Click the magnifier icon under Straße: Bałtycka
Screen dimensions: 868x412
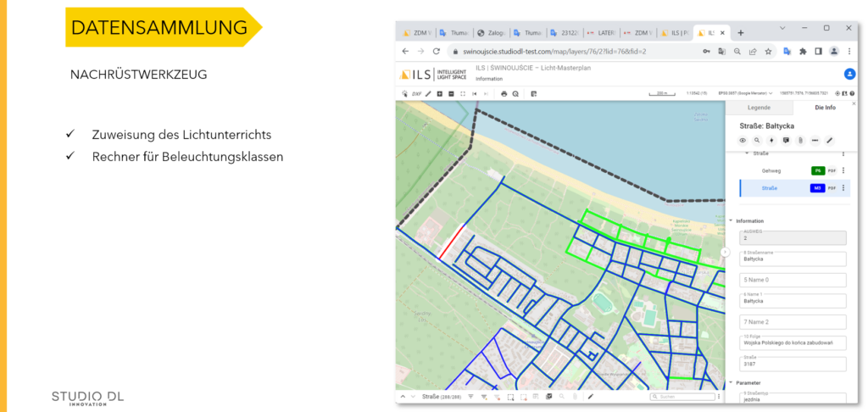pos(757,140)
